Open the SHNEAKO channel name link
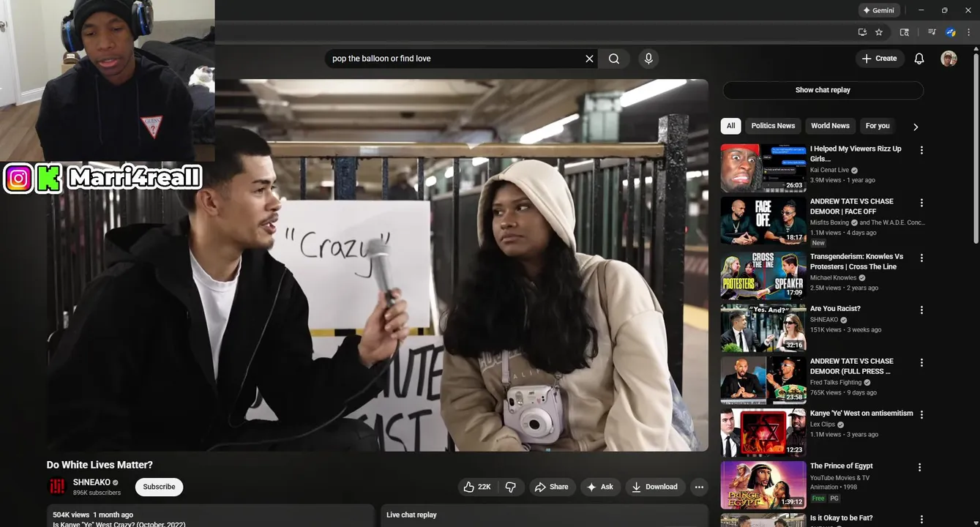This screenshot has height=527, width=980. point(91,482)
